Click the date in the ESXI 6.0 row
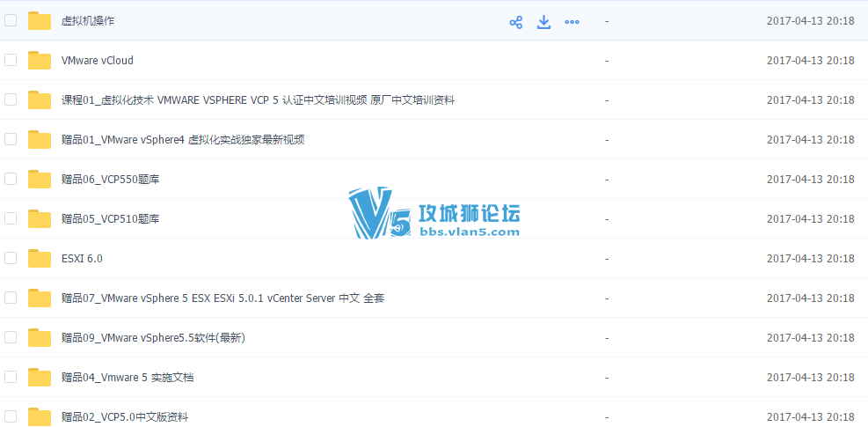The image size is (868, 427). click(811, 259)
